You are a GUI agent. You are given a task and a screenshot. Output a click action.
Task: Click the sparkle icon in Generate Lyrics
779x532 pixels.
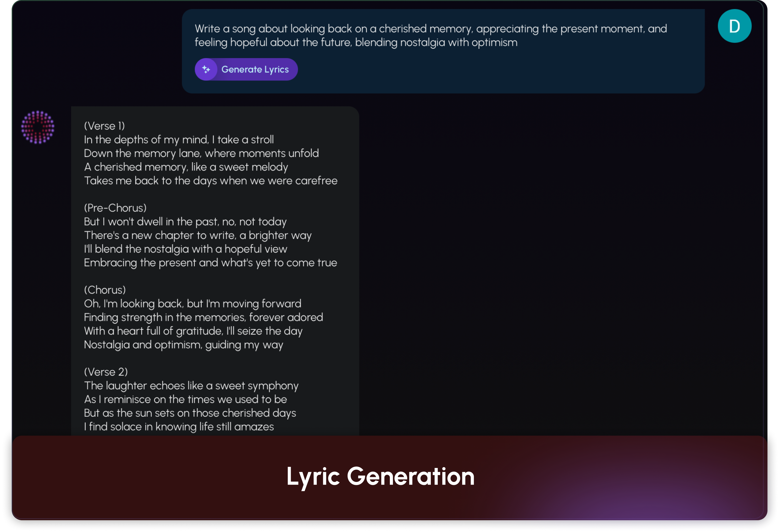[x=206, y=69]
